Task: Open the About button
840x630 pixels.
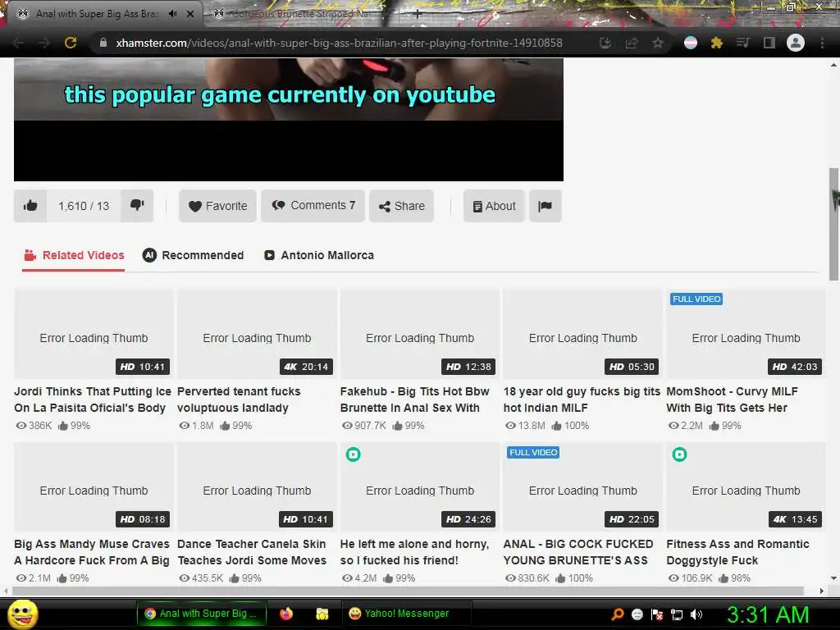Action: tap(493, 206)
